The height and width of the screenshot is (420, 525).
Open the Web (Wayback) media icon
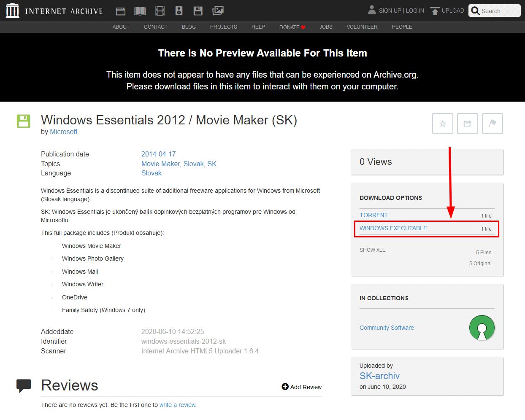(x=121, y=11)
